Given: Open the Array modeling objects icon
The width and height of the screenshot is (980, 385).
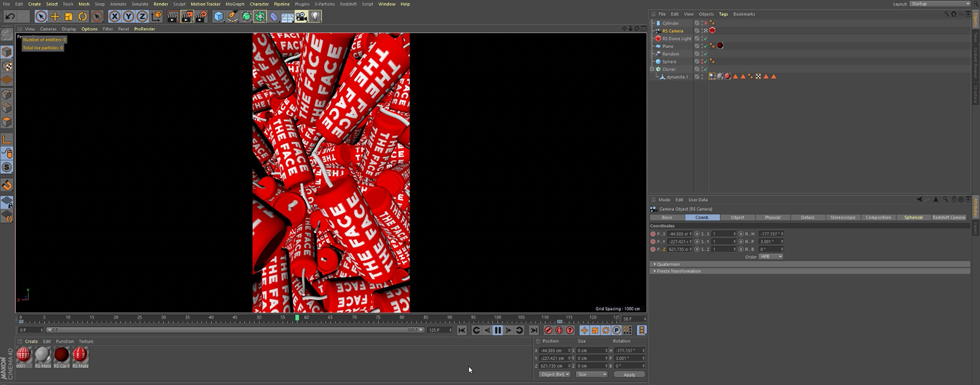Looking at the screenshot, I should pyautogui.click(x=260, y=17).
